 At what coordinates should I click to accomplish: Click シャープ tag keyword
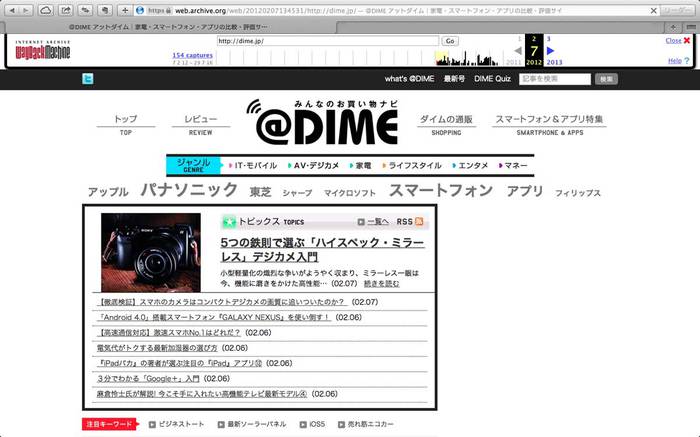pyautogui.click(x=297, y=193)
